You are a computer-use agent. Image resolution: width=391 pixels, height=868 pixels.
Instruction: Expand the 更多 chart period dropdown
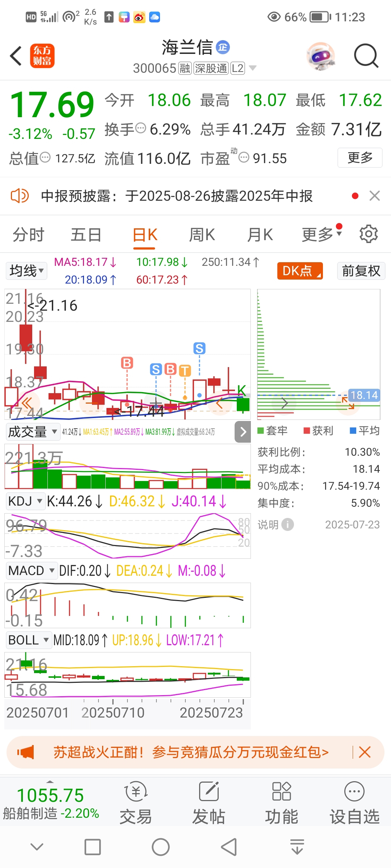[x=321, y=234]
